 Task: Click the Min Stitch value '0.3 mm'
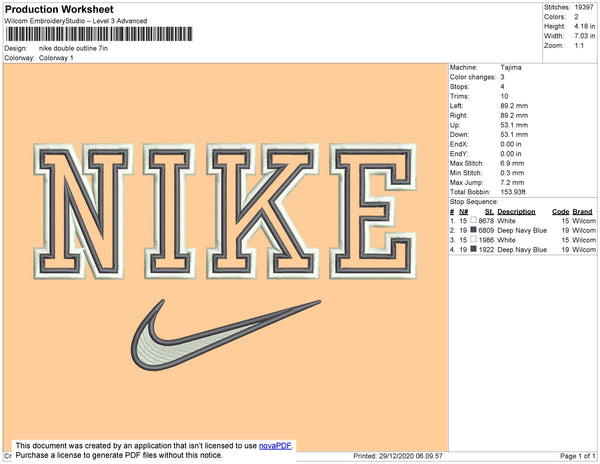click(x=512, y=173)
